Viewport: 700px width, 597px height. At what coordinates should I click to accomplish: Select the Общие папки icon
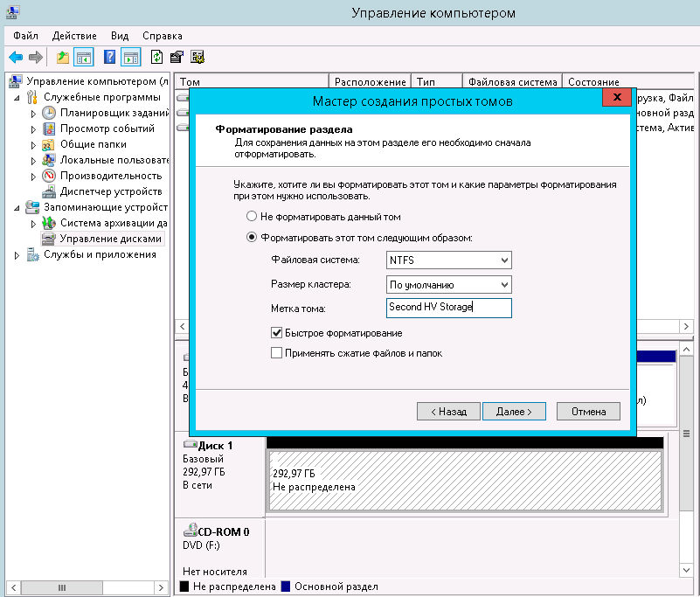coord(48,145)
